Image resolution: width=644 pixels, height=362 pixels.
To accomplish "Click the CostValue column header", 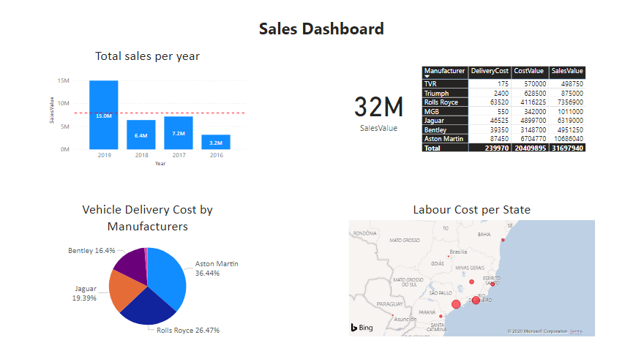I will pyautogui.click(x=529, y=71).
